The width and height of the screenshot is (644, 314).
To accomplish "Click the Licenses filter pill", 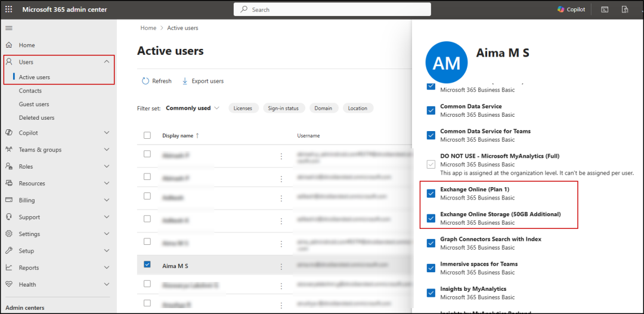I will pyautogui.click(x=243, y=108).
